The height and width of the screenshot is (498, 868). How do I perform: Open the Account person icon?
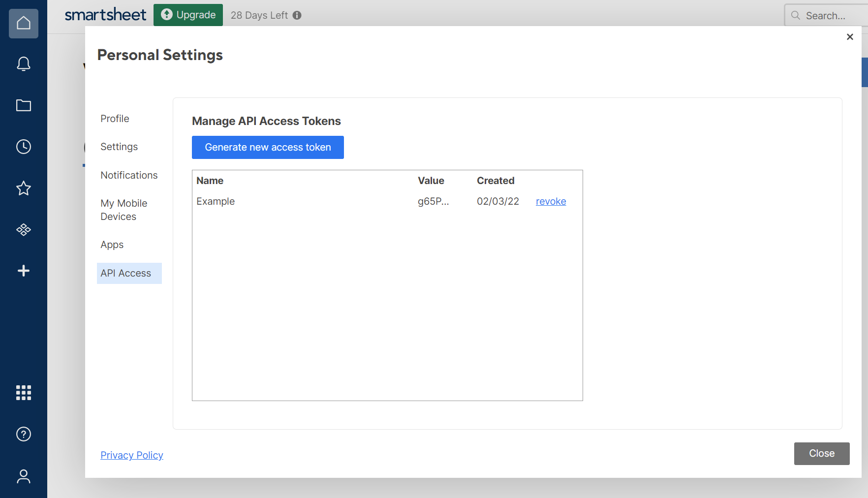pyautogui.click(x=23, y=476)
